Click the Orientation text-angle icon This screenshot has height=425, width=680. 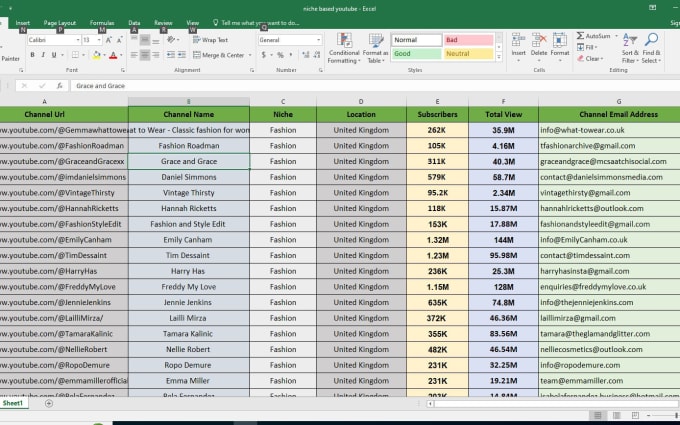[171, 40]
